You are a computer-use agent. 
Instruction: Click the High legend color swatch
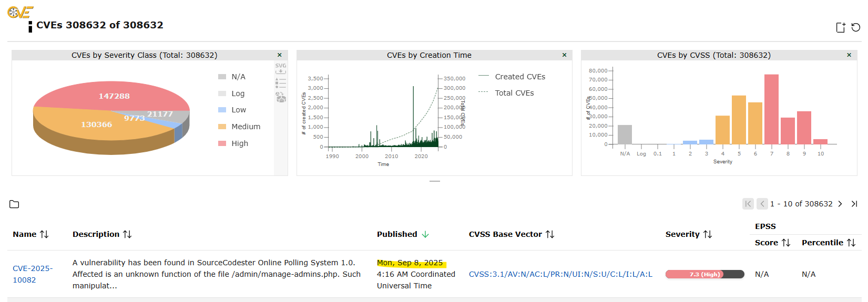point(222,143)
